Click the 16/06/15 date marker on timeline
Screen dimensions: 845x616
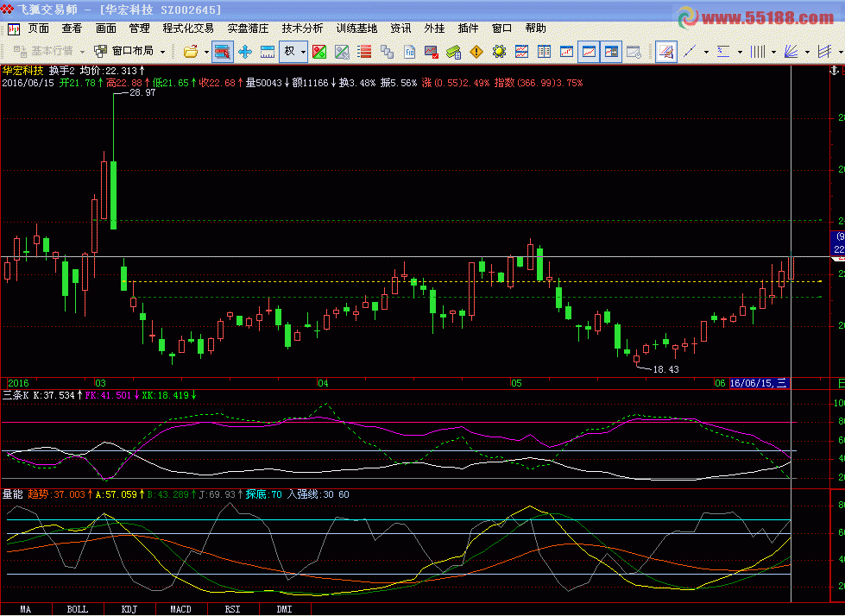(759, 383)
